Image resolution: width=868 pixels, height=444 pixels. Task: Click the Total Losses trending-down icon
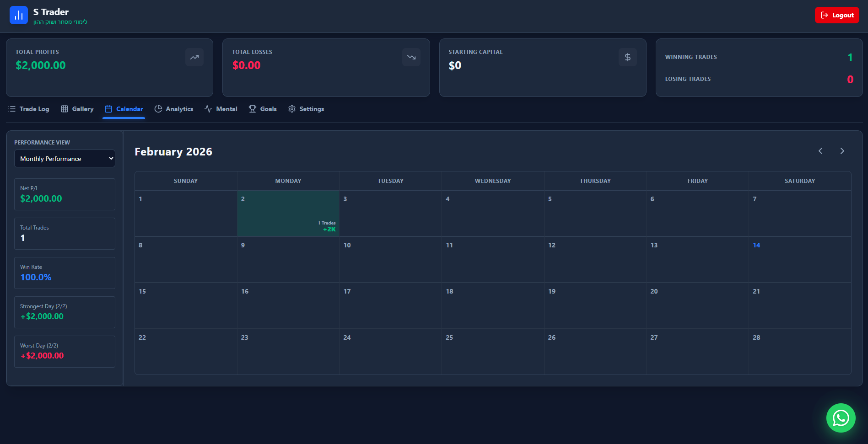click(411, 57)
